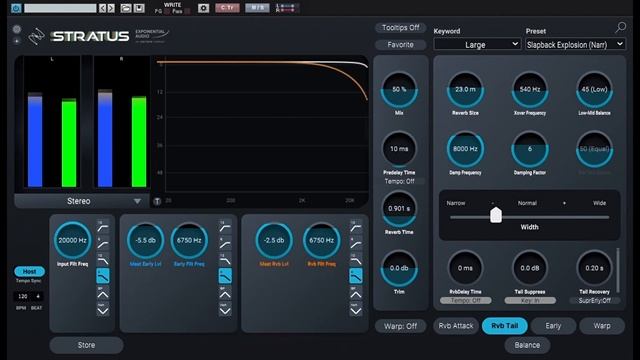Select 6 dB high-pass for reverb filter
640x360 pixels.
coord(356,243)
